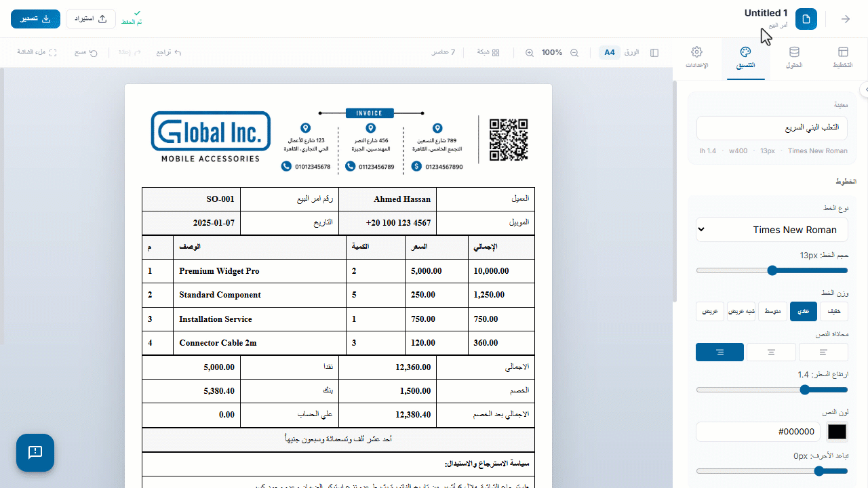Open the black text color swatch
The image size is (868, 488).
pyautogui.click(x=837, y=432)
